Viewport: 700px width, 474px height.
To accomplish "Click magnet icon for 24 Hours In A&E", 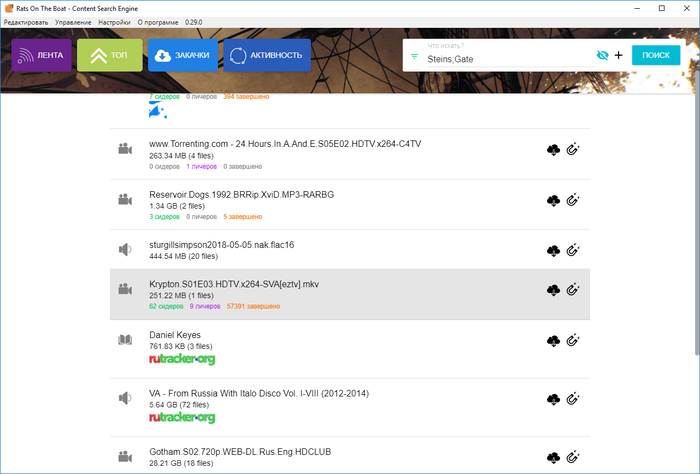I will coord(573,150).
